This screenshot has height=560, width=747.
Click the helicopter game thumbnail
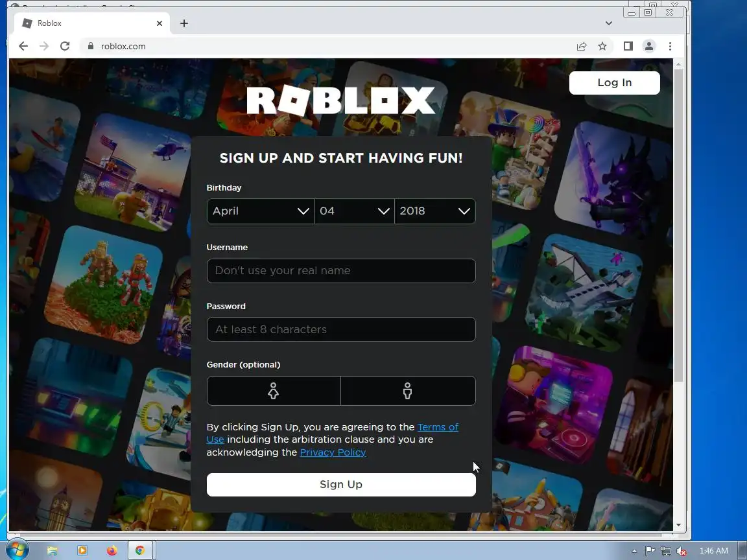pos(134,173)
